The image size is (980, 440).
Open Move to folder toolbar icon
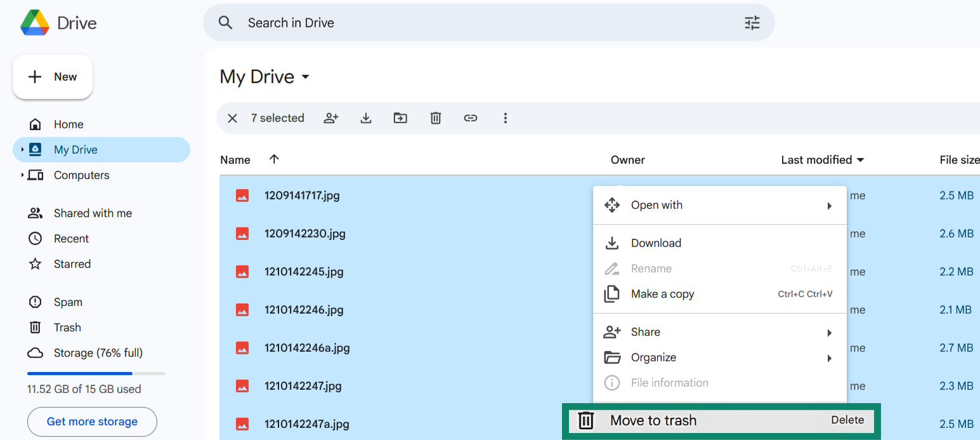400,118
